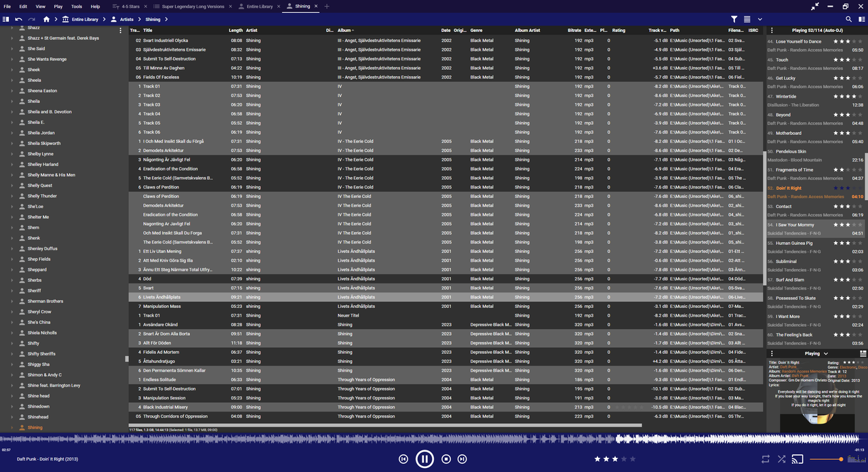Select Sheena Easton artist in tree
Viewport: 868px width, 472px height.
tap(42, 91)
